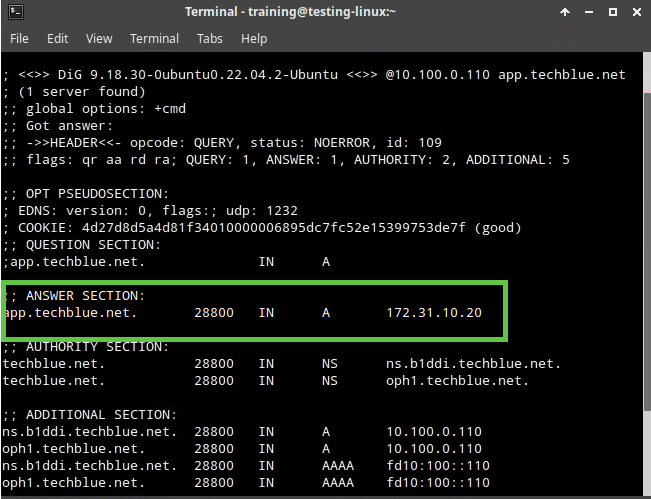Open the Tabs menu
This screenshot has height=499, width=651.
(210, 39)
